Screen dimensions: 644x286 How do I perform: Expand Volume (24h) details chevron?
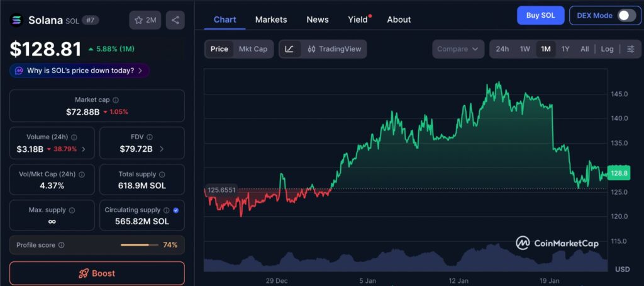(84, 149)
